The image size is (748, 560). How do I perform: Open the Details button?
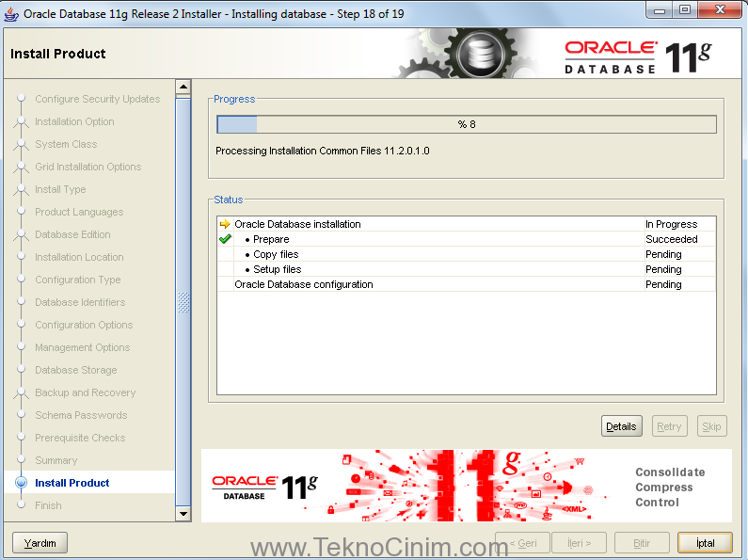pyautogui.click(x=621, y=426)
